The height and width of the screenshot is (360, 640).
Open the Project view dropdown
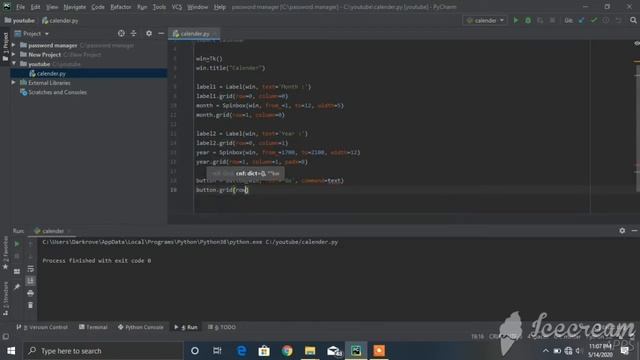click(x=32, y=33)
